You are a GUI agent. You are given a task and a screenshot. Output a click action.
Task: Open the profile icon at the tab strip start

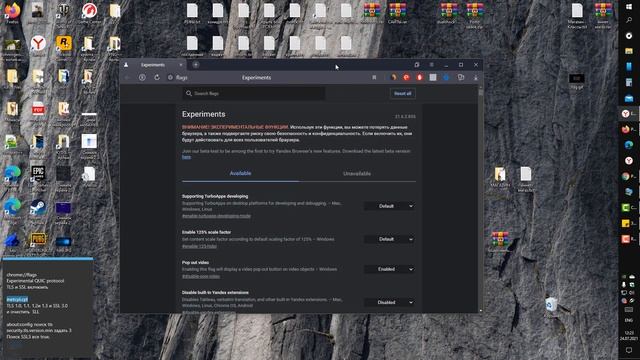(126, 64)
